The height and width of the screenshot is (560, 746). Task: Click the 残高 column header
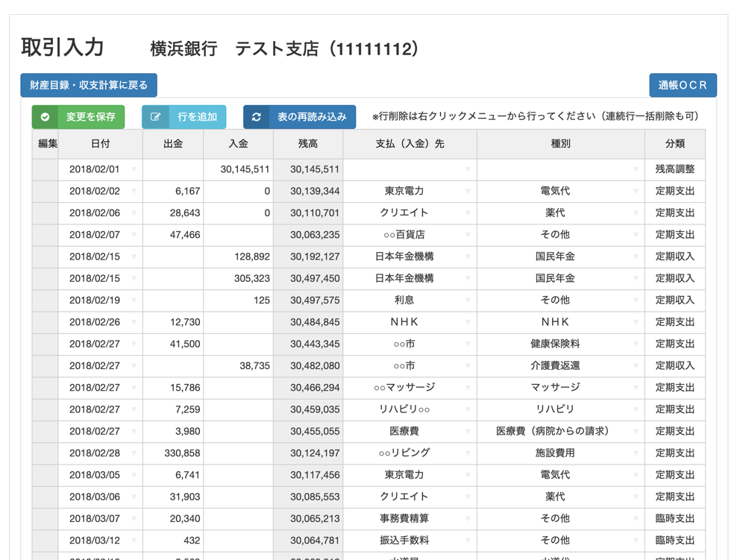pos(308,144)
